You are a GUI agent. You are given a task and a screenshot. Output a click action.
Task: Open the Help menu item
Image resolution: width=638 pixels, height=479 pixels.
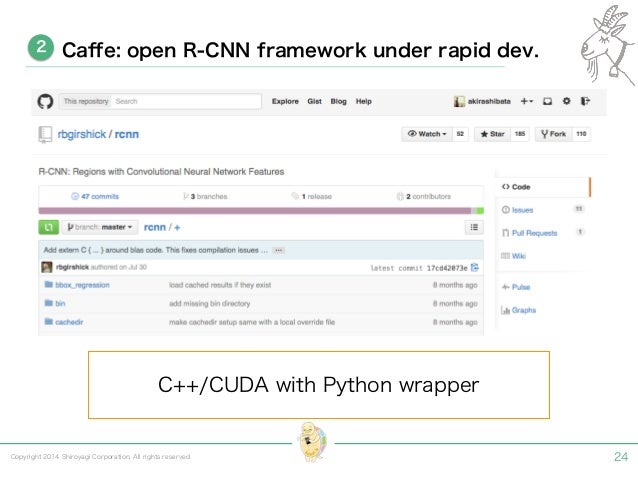(363, 101)
